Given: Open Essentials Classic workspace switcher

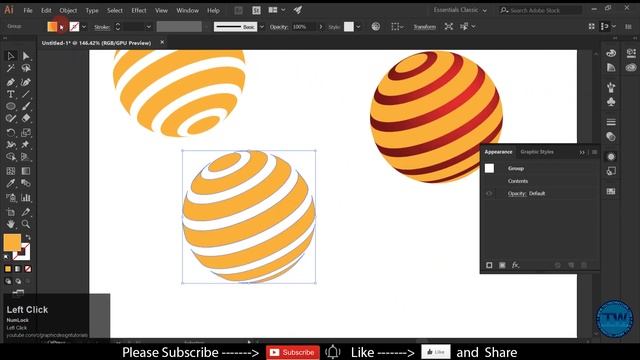Looking at the screenshot, I should point(460,10).
